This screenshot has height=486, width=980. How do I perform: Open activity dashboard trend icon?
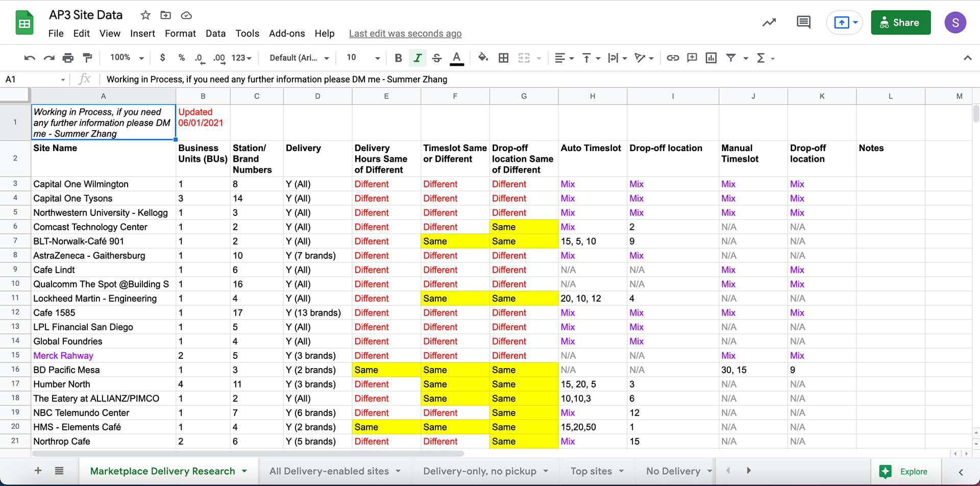point(769,22)
